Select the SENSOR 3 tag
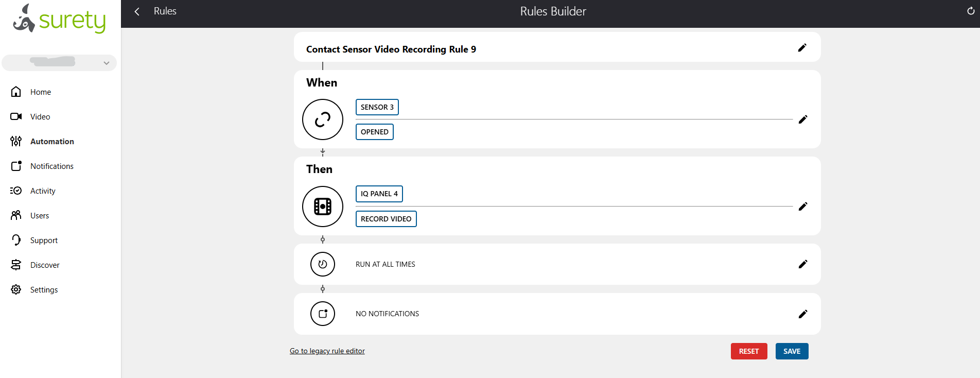The height and width of the screenshot is (378, 980). pos(377,107)
